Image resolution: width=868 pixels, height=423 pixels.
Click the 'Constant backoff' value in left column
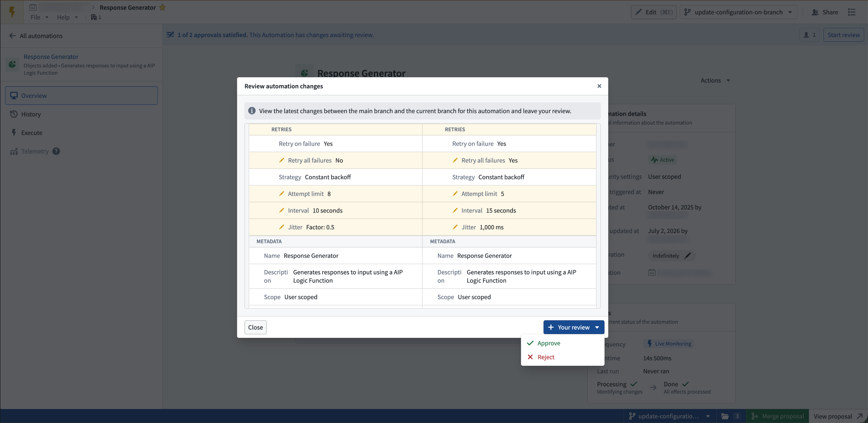(x=328, y=177)
